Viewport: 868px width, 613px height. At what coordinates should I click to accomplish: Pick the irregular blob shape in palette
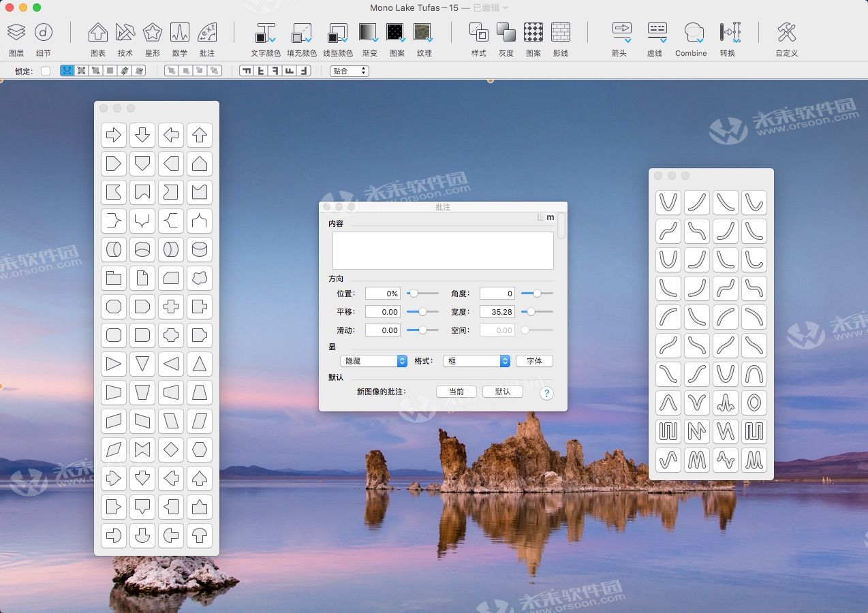point(200,278)
